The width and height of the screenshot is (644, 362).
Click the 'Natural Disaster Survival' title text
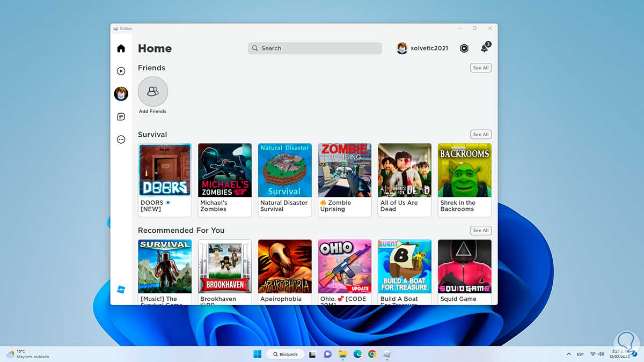(x=284, y=206)
